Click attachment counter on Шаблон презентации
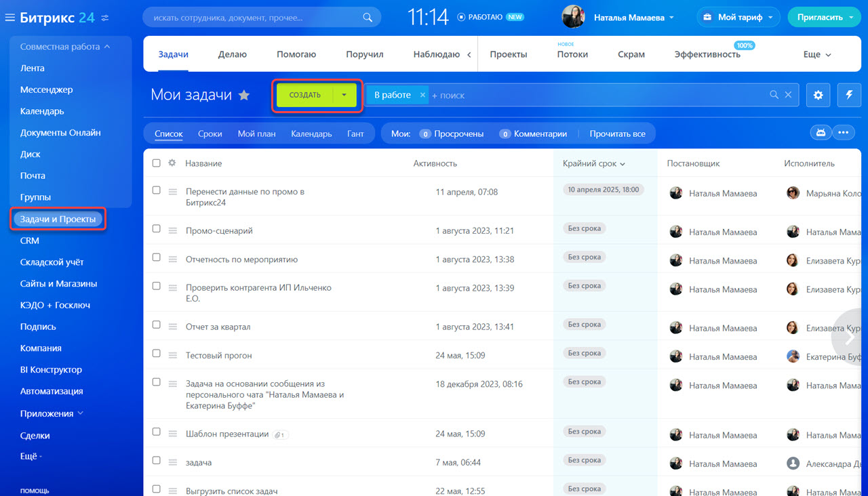The width and height of the screenshot is (868, 496). point(281,434)
